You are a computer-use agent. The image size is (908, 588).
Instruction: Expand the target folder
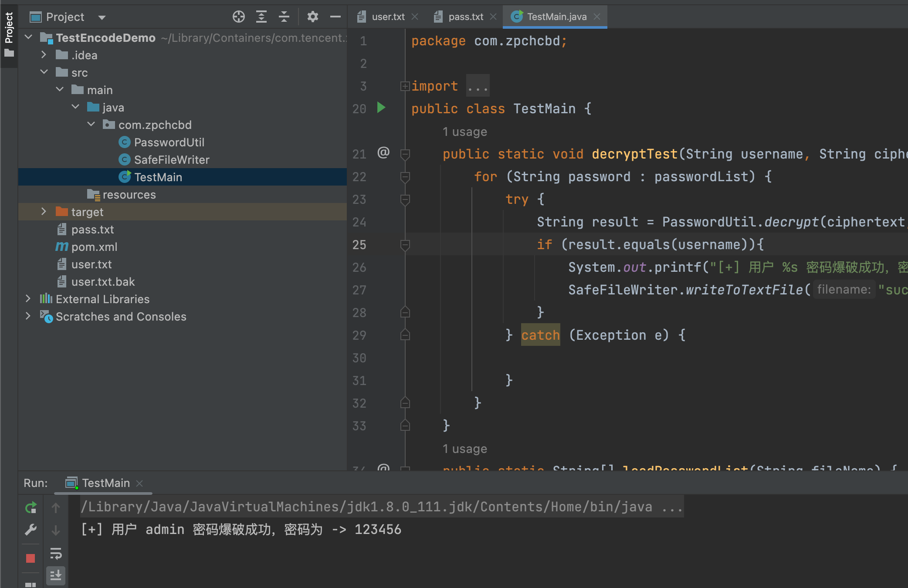[x=44, y=212]
